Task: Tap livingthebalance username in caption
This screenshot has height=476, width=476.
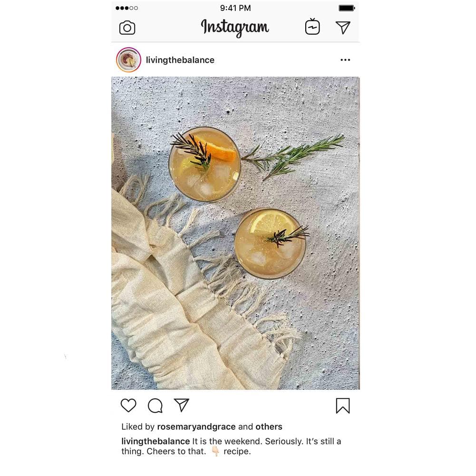Action: pyautogui.click(x=155, y=441)
